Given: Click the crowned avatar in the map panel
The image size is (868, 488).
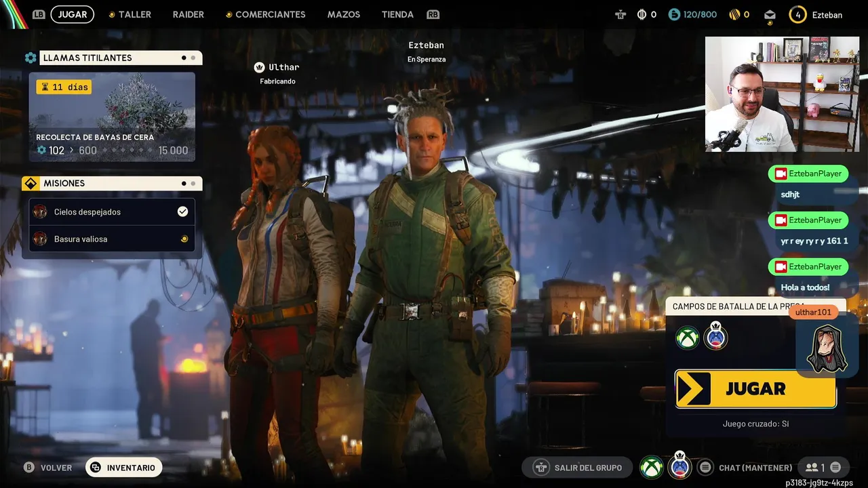Looking at the screenshot, I should point(715,336).
